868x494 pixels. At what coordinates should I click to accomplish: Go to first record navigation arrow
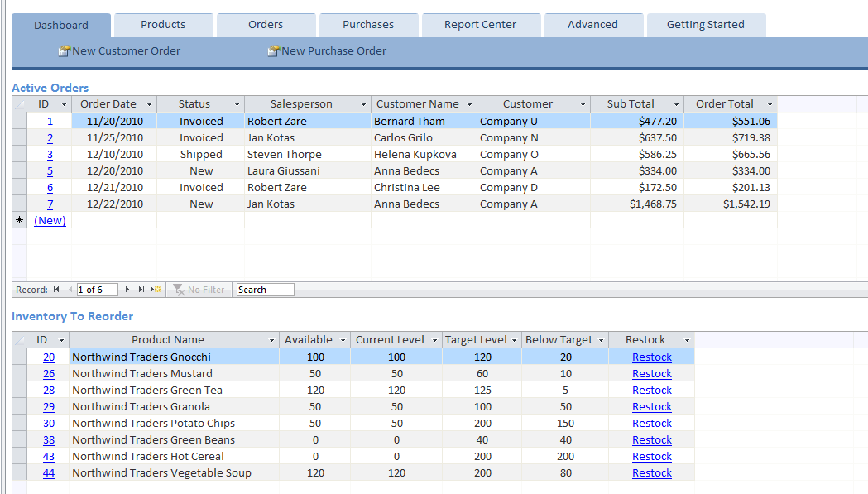56,290
